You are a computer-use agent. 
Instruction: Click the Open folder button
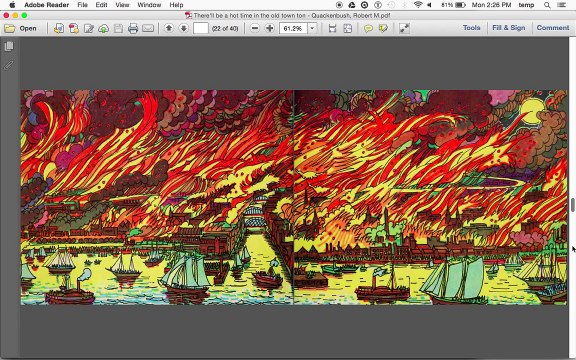[21, 28]
